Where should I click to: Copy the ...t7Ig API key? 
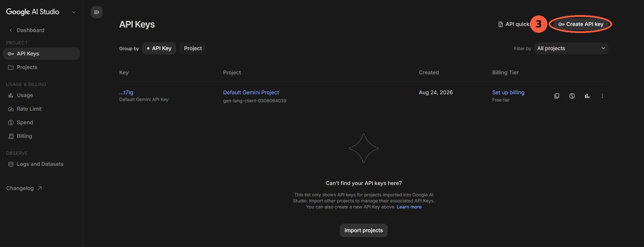[557, 96]
